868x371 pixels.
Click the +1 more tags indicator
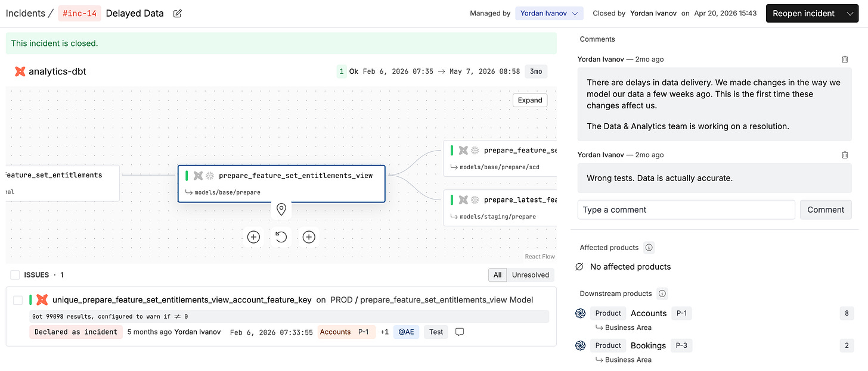tap(385, 332)
